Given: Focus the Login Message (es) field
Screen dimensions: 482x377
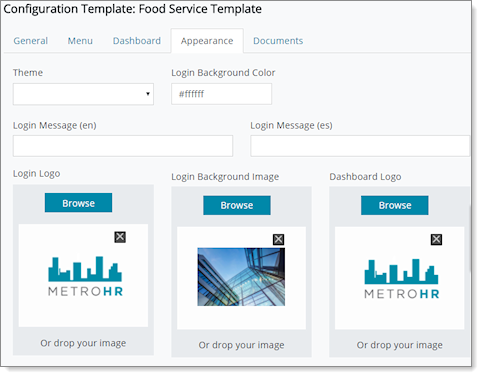Looking at the screenshot, I should click(x=360, y=146).
